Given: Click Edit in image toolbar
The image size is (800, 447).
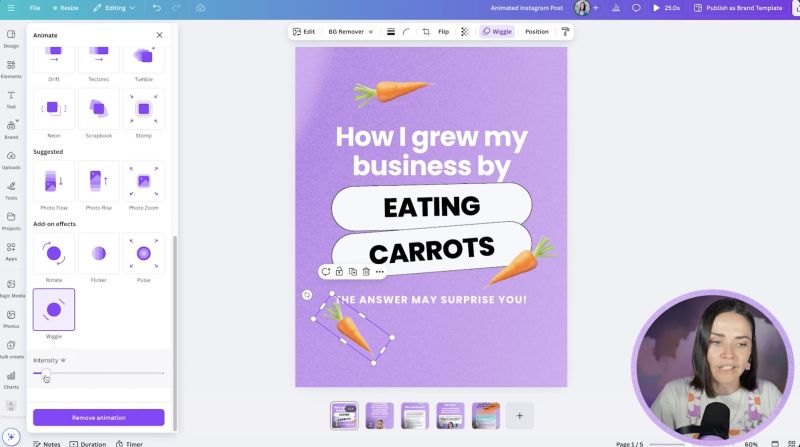Looking at the screenshot, I should click(x=304, y=32).
